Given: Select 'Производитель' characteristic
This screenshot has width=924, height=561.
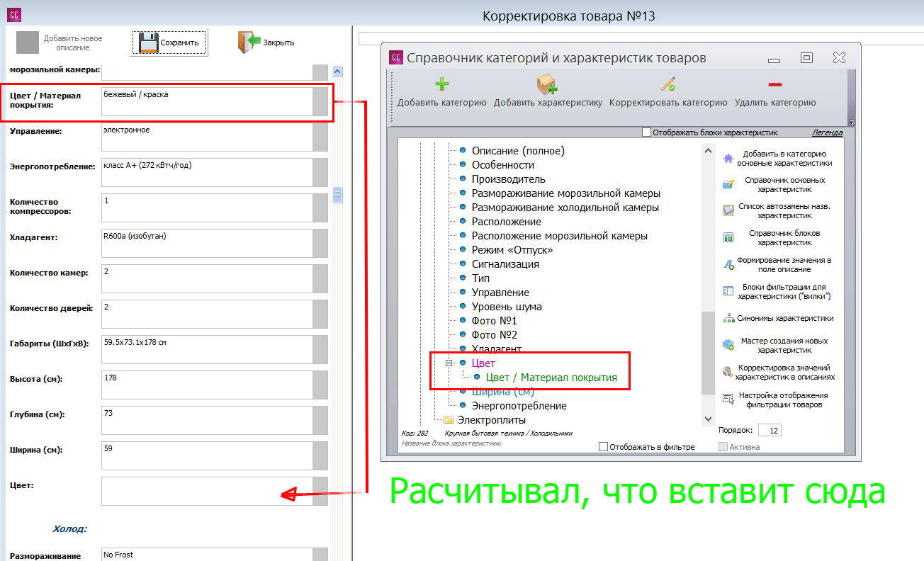Looking at the screenshot, I should click(509, 179).
